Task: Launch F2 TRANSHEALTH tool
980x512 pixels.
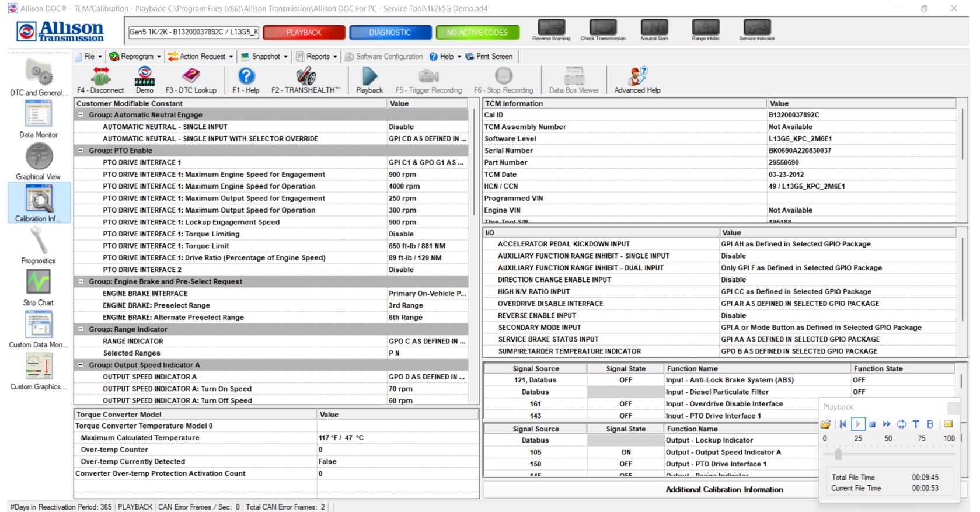Action: pos(306,76)
